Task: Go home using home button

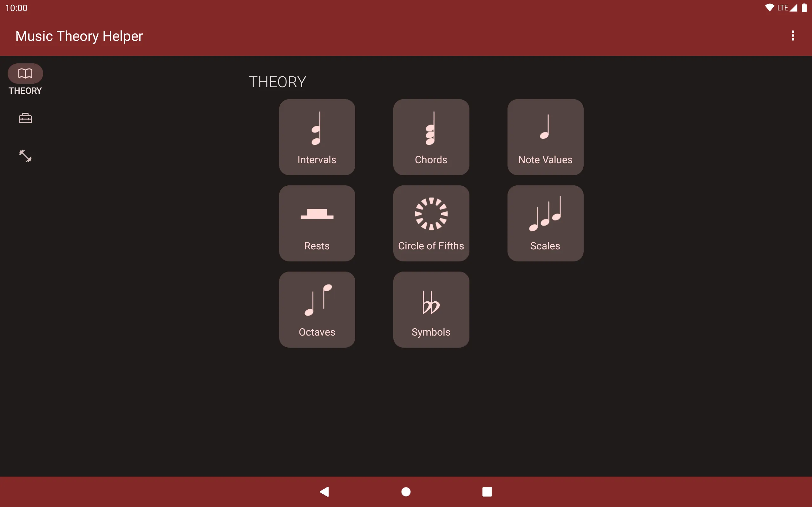Action: point(406,491)
